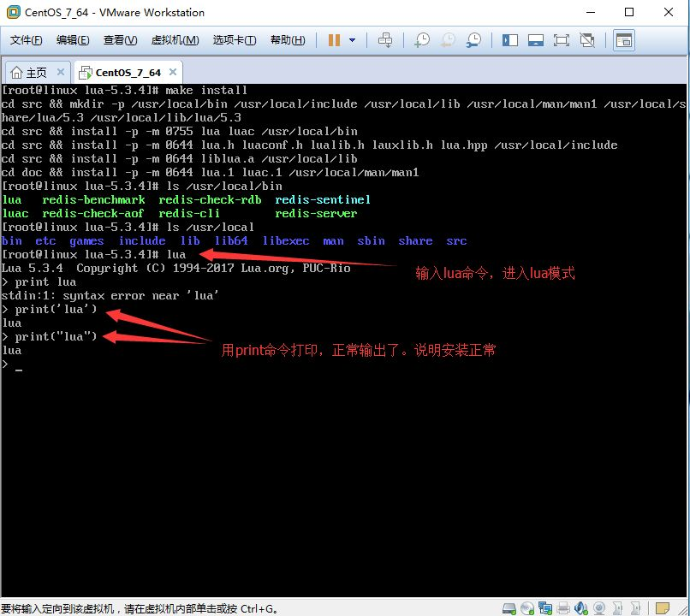Click the 'libexec' directory name

(x=286, y=240)
